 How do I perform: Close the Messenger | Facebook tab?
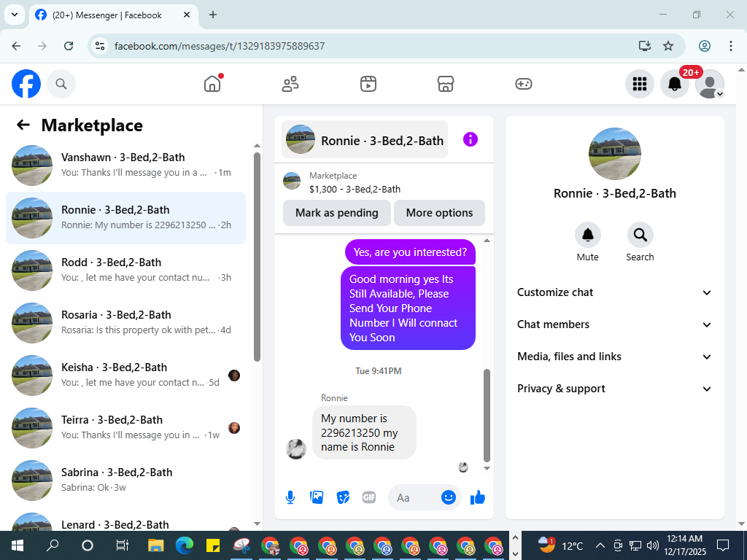(x=187, y=15)
